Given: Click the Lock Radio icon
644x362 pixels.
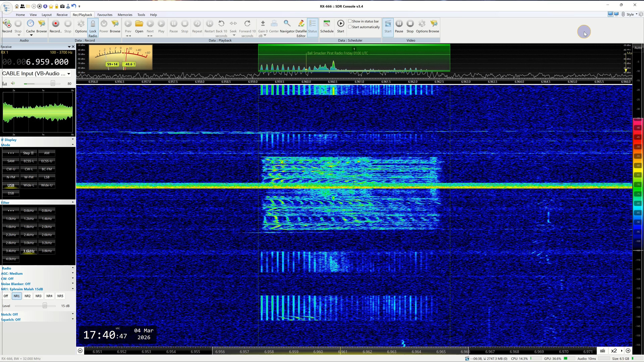Looking at the screenshot, I should pos(93,24).
